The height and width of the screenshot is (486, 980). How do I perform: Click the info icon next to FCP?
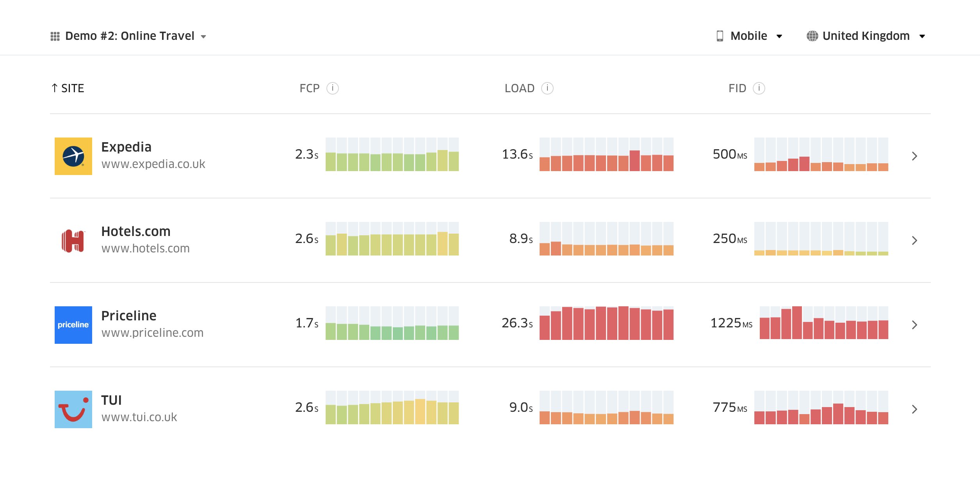click(333, 88)
